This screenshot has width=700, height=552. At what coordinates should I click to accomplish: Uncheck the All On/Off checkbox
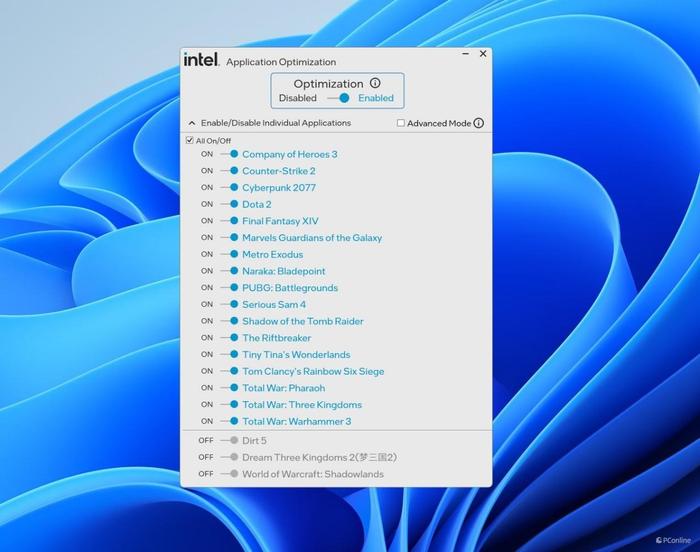189,140
